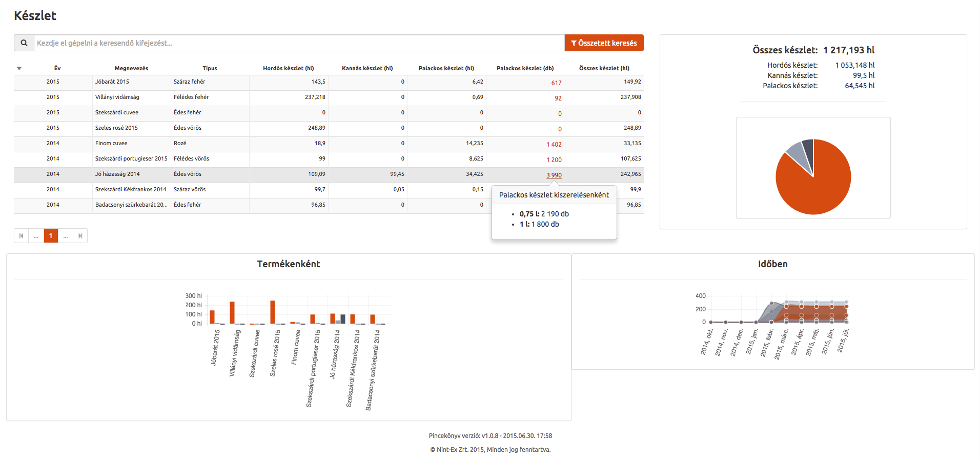Click Rozé type cell
The width and height of the screenshot is (980, 459).
tap(180, 143)
